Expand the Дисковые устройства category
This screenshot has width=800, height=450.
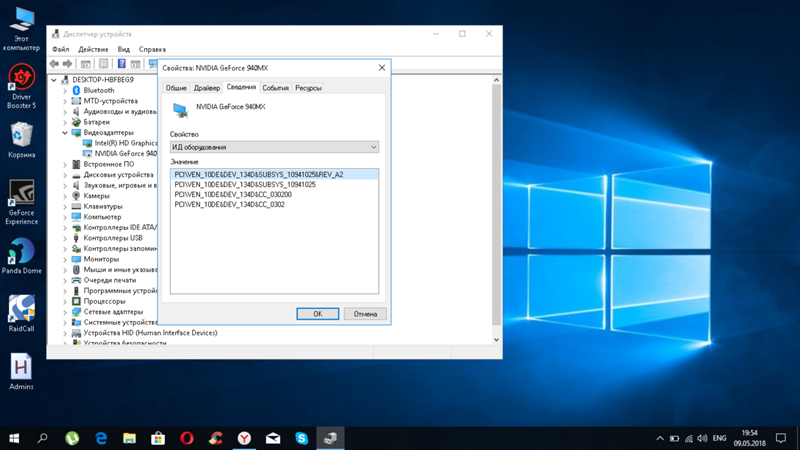(65, 174)
